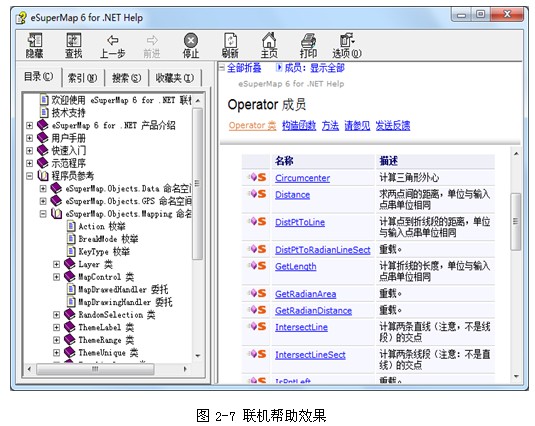Jump to the 请参见 section
Screen dimensions: 535x426
coord(357,126)
